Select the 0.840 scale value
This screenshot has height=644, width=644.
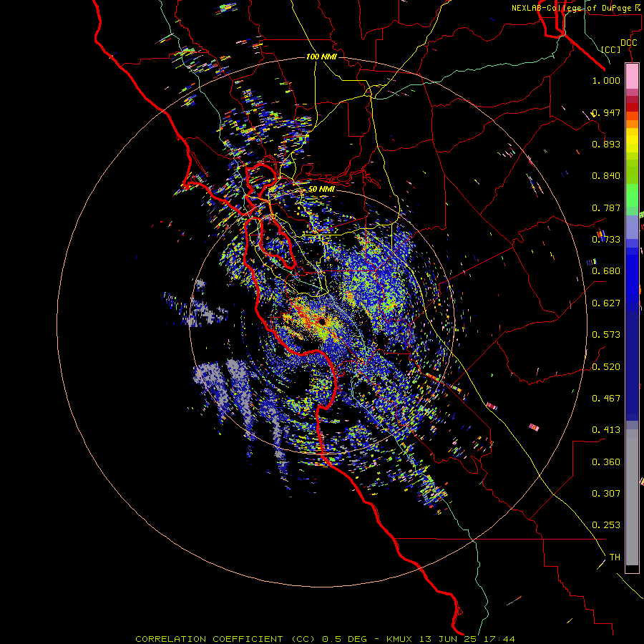pos(606,176)
